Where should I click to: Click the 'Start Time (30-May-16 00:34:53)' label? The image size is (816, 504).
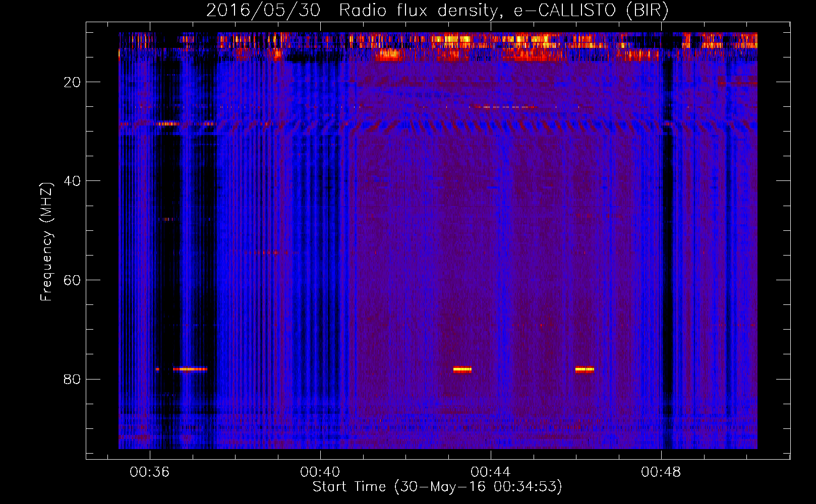click(437, 487)
